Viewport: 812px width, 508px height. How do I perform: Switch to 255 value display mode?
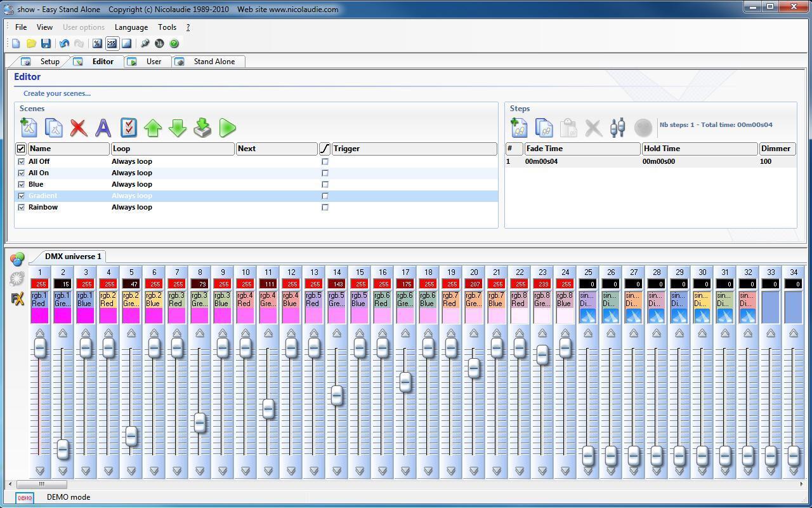coord(112,44)
